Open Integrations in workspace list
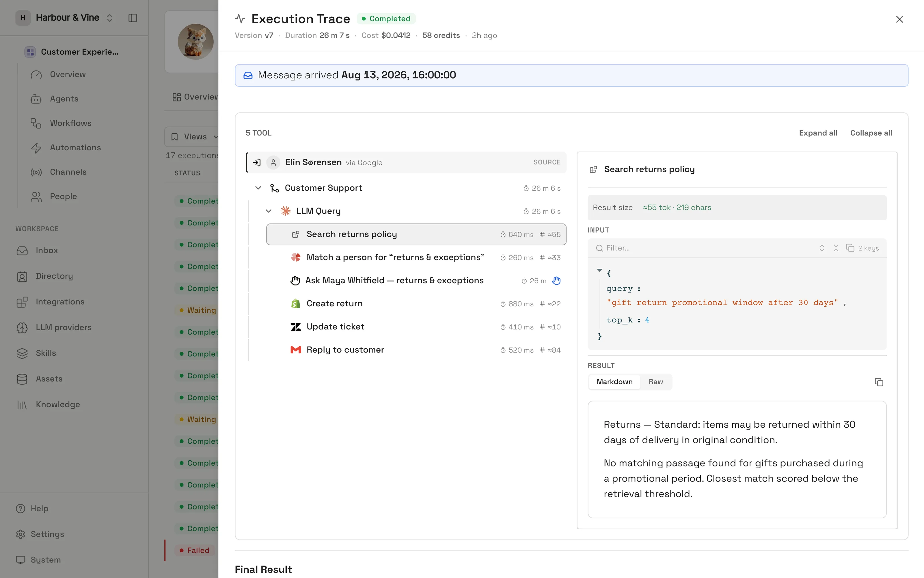Screen dimensions: 924x578 click(60, 302)
